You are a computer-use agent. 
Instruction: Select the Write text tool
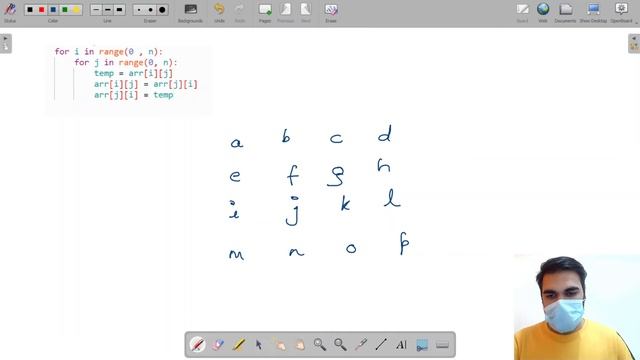point(402,345)
